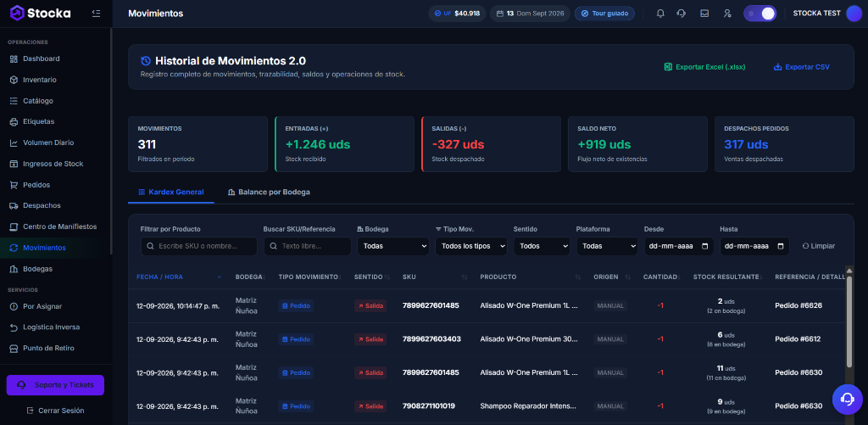This screenshot has height=425, width=868.
Task: Click the Despachos truck icon
Action: 14,205
